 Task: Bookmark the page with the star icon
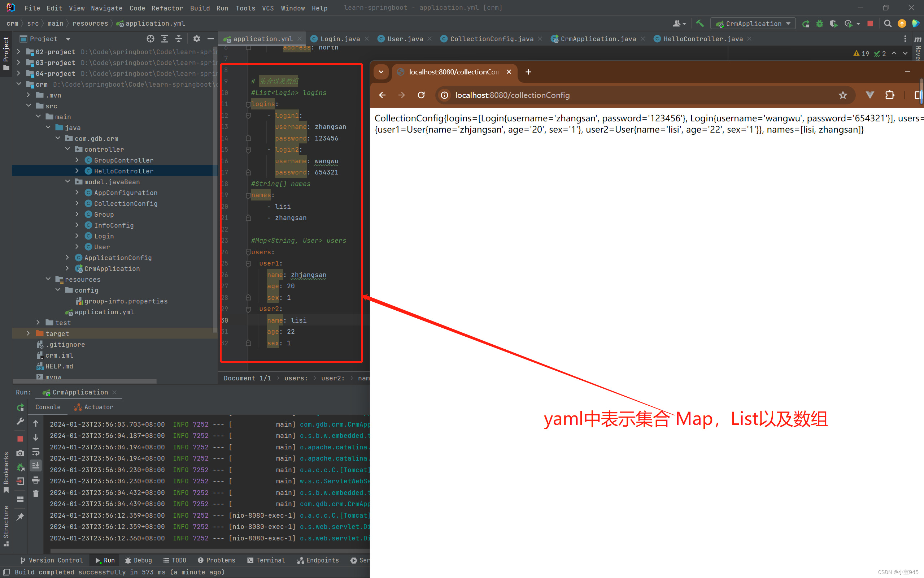(843, 95)
